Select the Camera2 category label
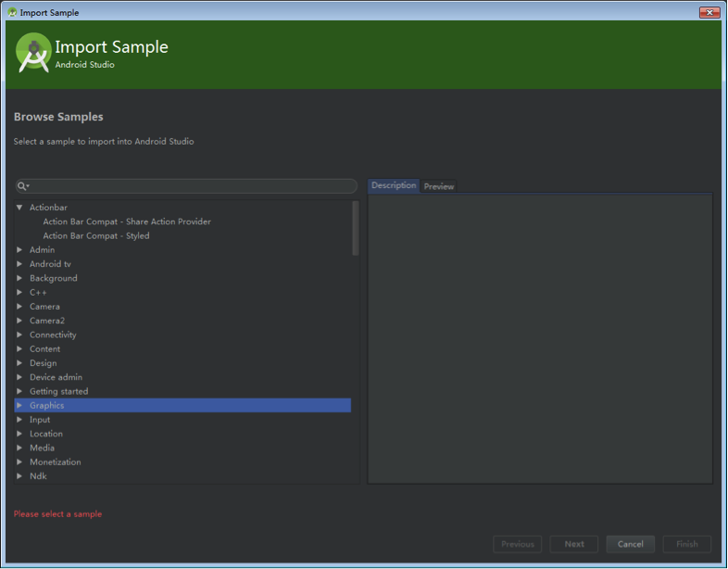The width and height of the screenshot is (728, 569). [x=47, y=321]
